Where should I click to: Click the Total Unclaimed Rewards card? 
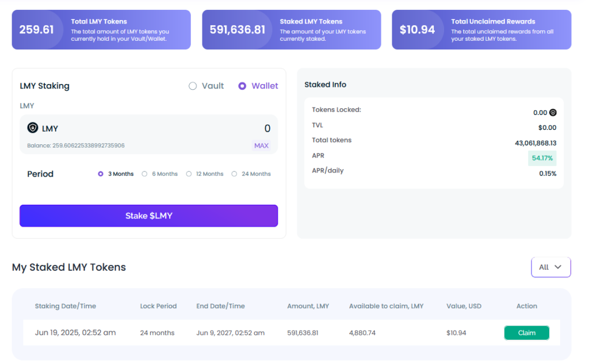pos(481,29)
